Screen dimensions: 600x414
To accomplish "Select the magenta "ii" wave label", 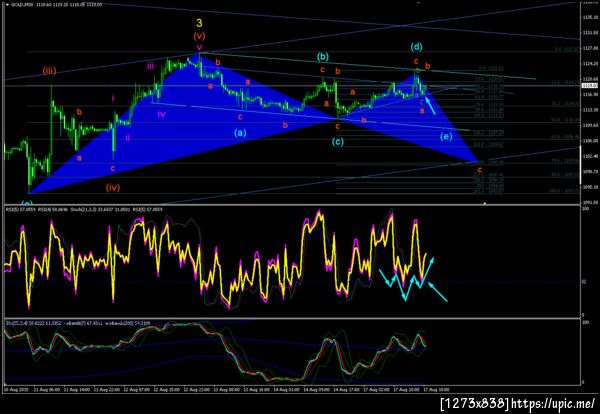I will click(x=127, y=138).
